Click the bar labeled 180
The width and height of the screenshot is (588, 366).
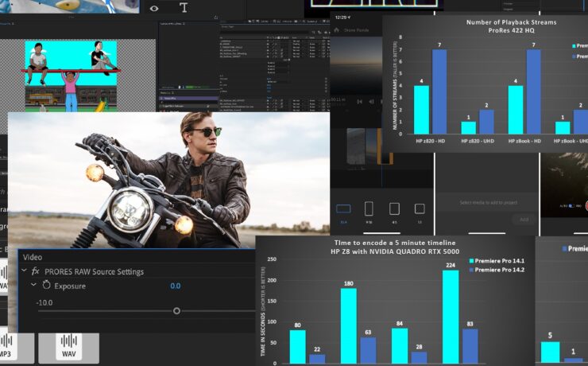348,325
